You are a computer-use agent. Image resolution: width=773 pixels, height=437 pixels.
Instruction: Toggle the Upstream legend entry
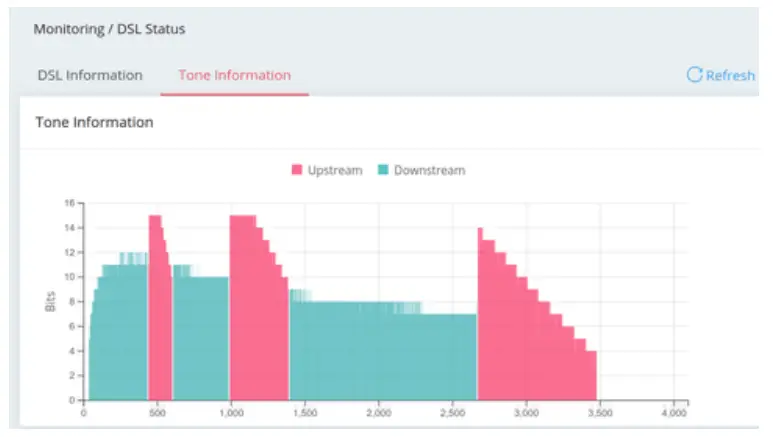(327, 170)
